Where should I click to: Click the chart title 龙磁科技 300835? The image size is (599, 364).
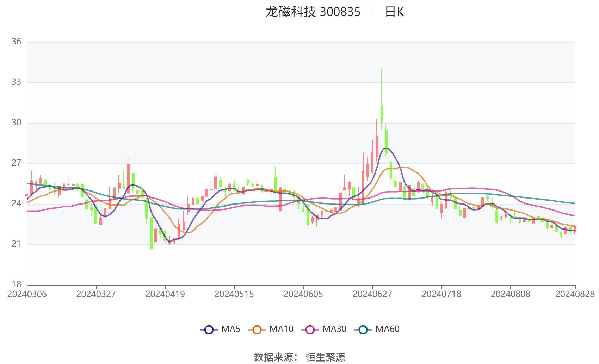point(313,12)
